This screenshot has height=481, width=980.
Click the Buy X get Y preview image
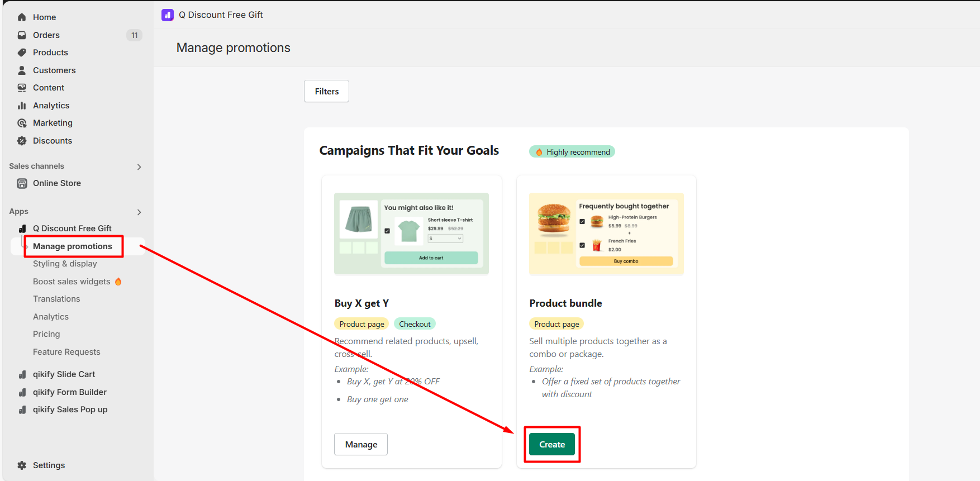[411, 234]
